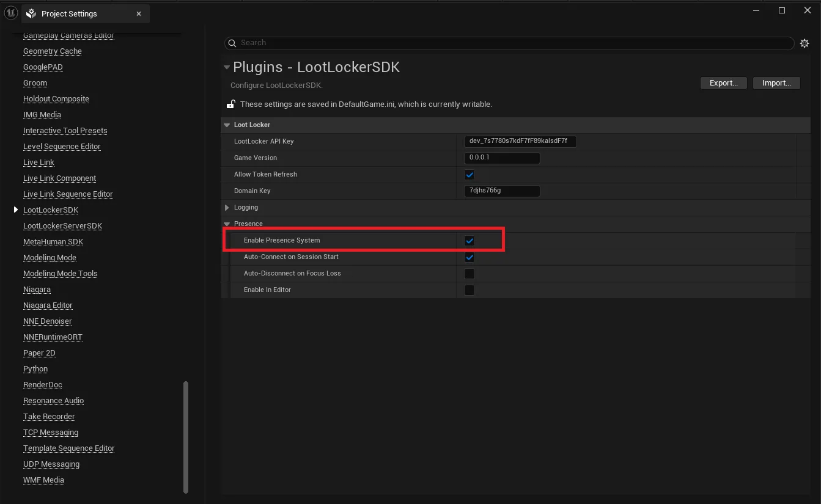Open Geometry Cache settings
821x504 pixels.
(x=53, y=51)
